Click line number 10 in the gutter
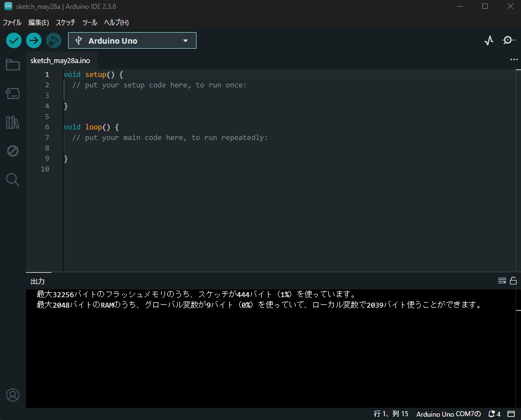521x420 pixels. tap(45, 169)
